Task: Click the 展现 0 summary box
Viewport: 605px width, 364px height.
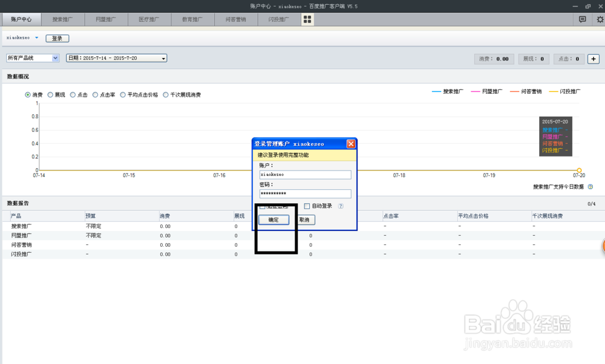Action: tap(533, 59)
